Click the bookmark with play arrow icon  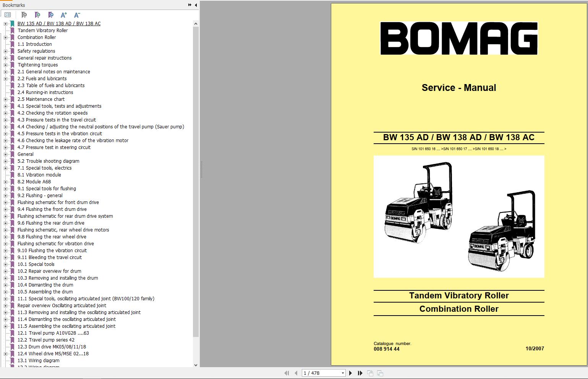pyautogui.click(x=50, y=15)
